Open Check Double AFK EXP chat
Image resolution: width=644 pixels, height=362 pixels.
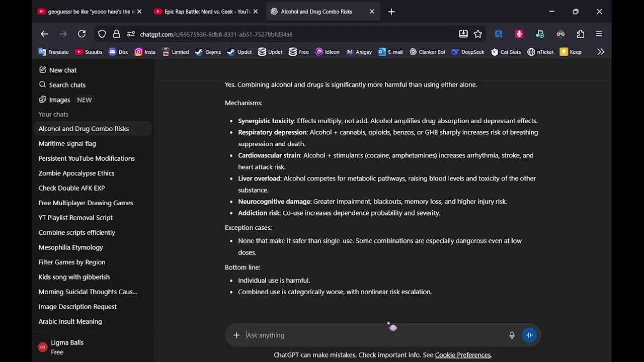[93, 188]
